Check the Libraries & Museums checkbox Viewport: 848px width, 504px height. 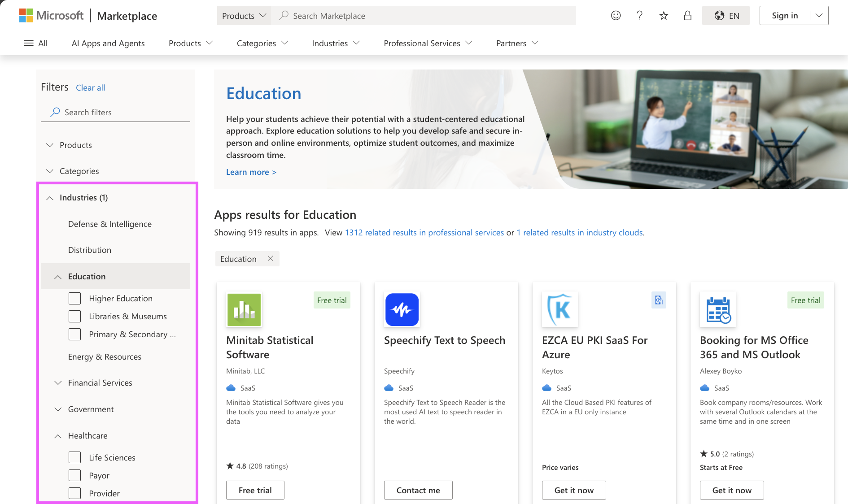(74, 316)
